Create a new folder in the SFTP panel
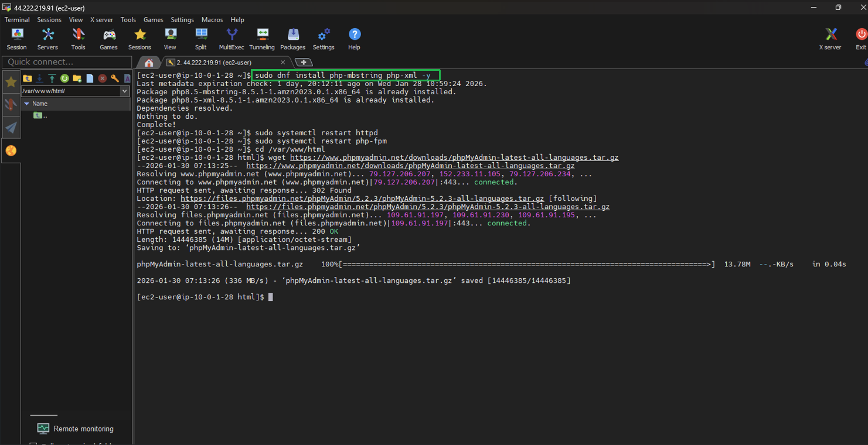Viewport: 868px width, 445px height. tap(76, 78)
